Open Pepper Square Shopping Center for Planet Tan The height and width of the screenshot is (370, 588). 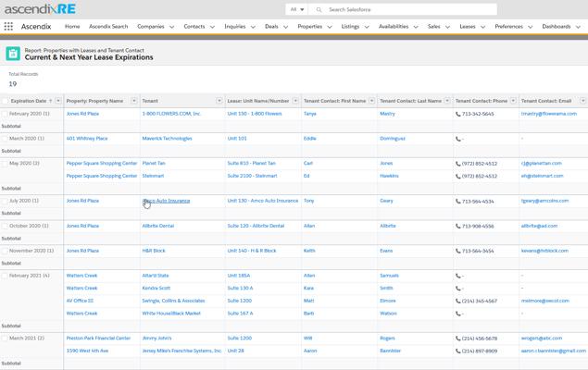click(102, 164)
